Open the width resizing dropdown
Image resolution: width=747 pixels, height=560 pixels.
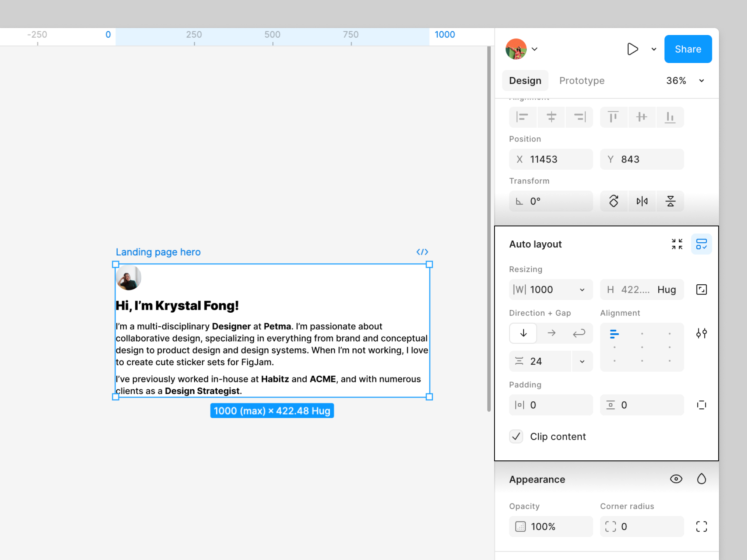pos(582,290)
